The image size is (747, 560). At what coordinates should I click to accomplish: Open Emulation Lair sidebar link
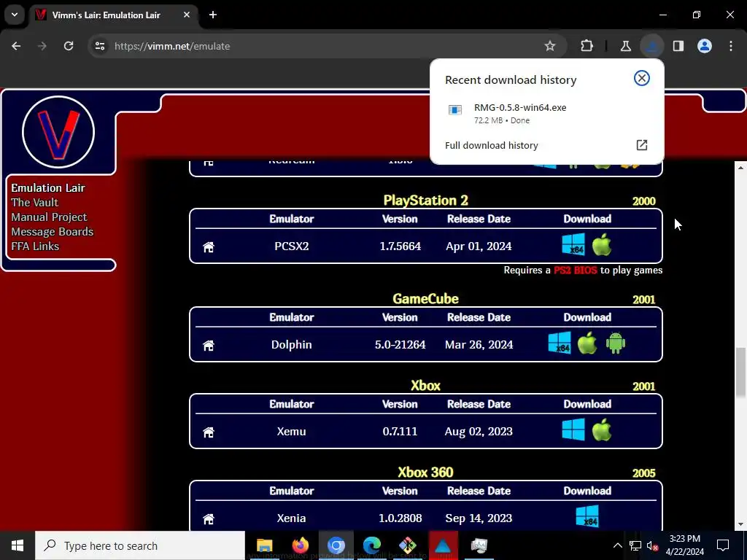[x=47, y=188]
